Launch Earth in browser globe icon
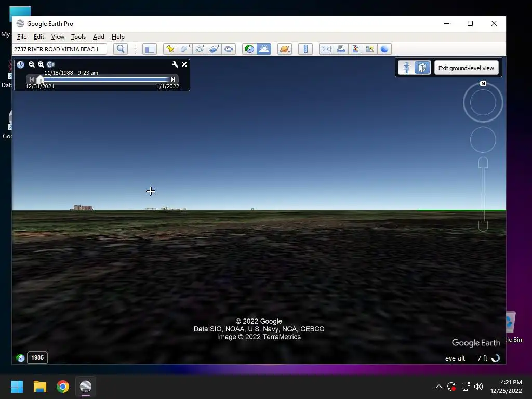532x399 pixels. [x=384, y=49]
